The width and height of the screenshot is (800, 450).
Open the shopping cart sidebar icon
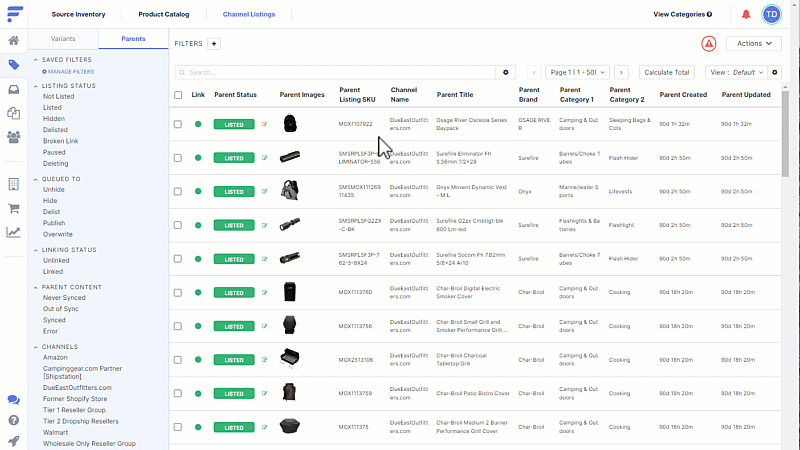pyautogui.click(x=14, y=208)
